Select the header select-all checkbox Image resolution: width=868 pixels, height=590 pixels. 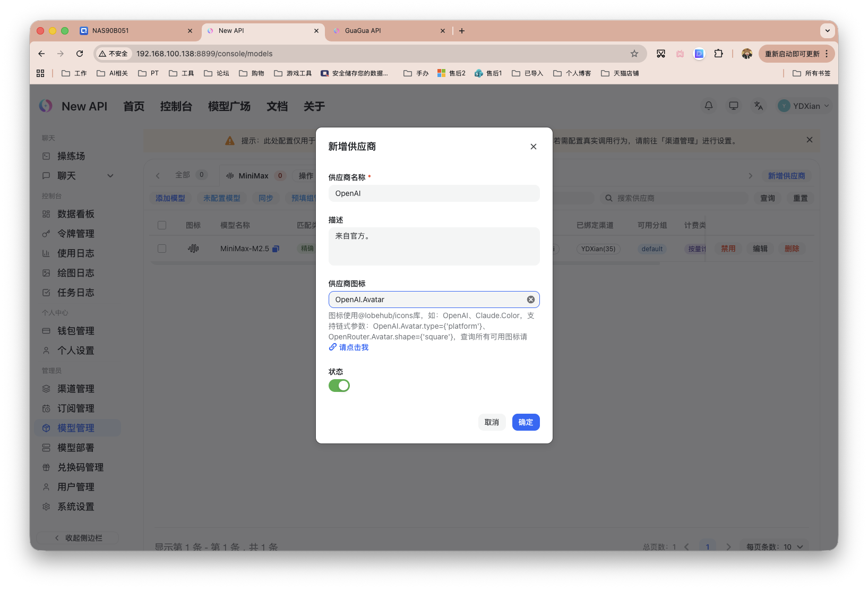[x=162, y=225]
